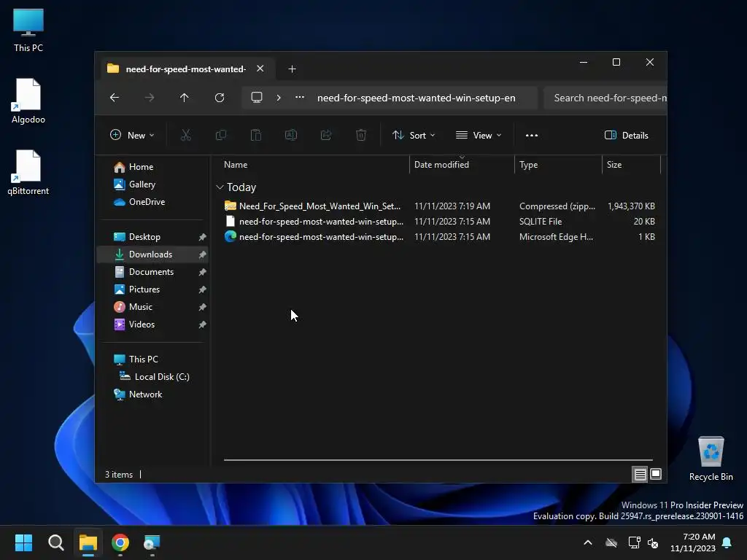Click the Copy icon in toolbar
The height and width of the screenshot is (560, 747).
(x=220, y=135)
